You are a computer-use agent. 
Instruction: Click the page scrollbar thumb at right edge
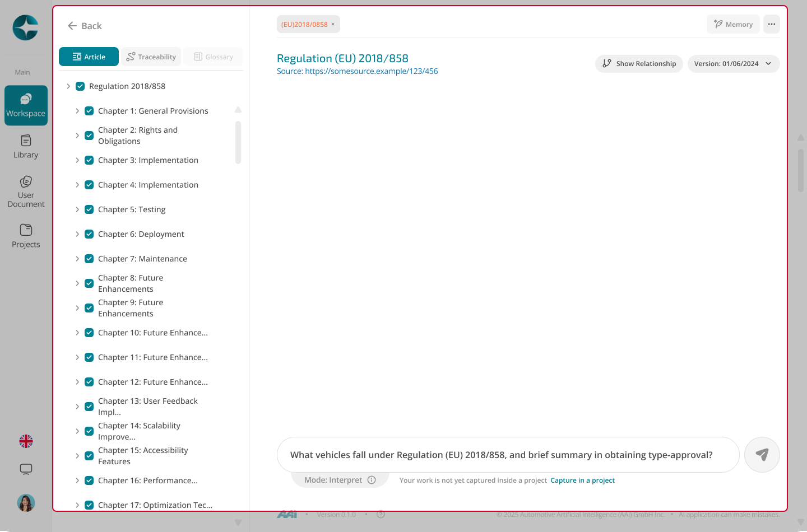(801, 170)
